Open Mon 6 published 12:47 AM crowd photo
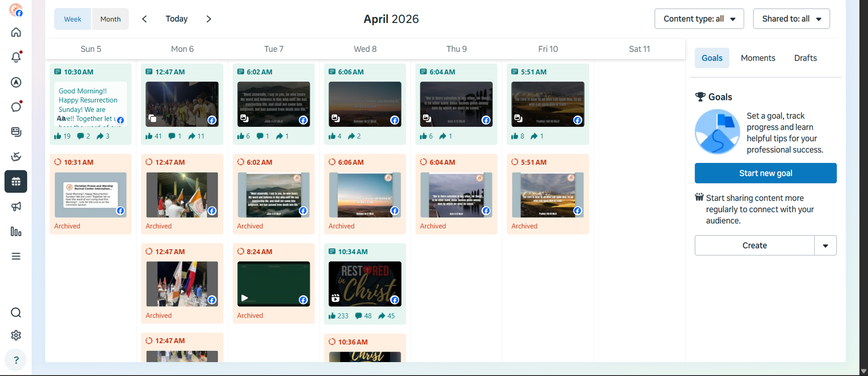The image size is (868, 376). pos(182,104)
